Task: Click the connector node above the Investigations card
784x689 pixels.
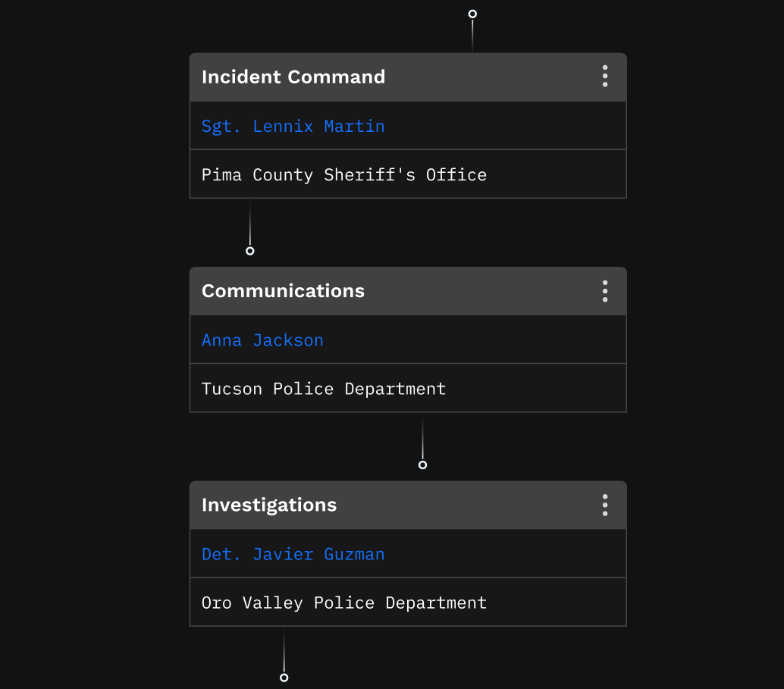Action: pos(422,465)
